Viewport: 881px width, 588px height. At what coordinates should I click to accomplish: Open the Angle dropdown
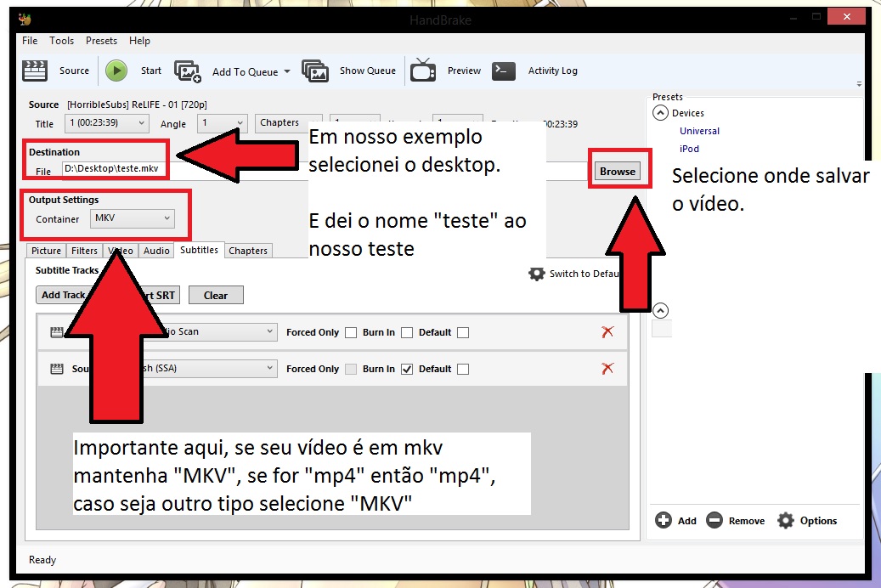222,122
